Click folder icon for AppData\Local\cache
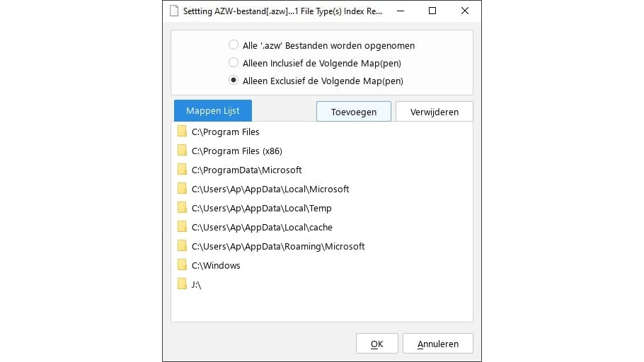The height and width of the screenshot is (362, 644). click(x=182, y=227)
